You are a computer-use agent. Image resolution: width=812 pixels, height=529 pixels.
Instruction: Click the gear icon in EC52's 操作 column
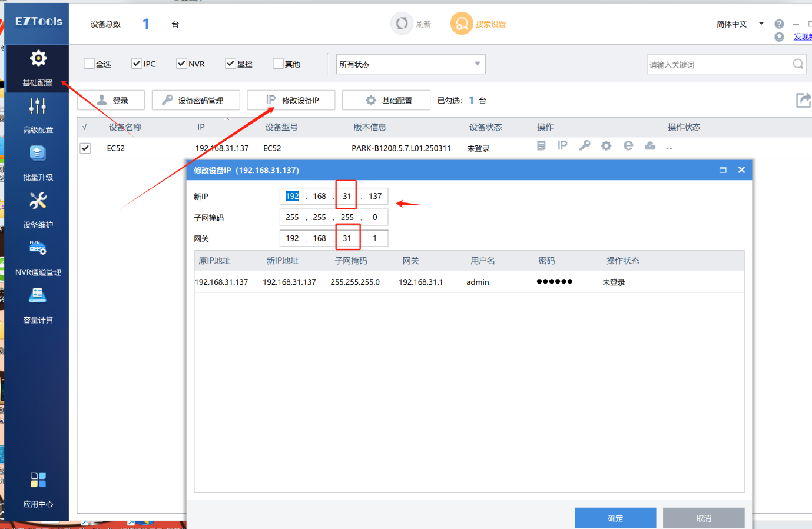point(606,145)
